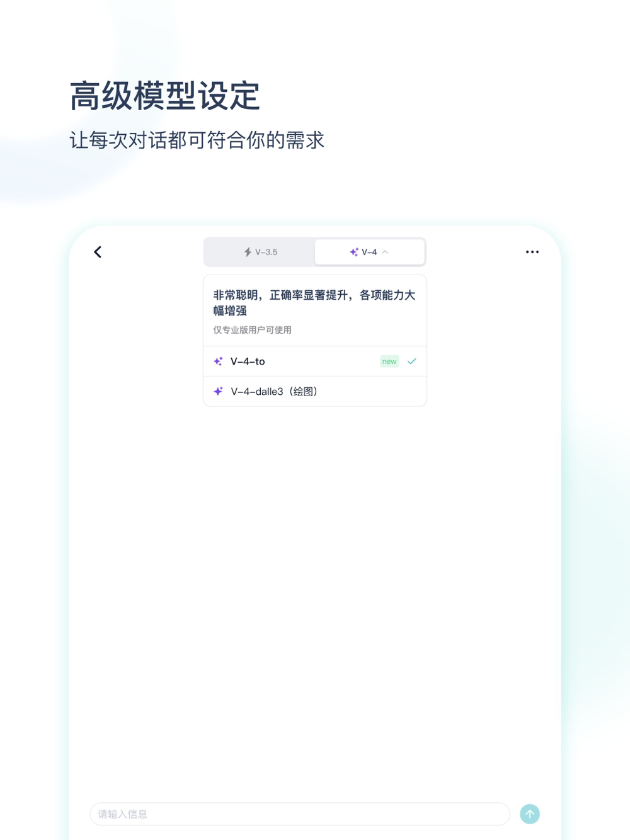This screenshot has width=630, height=840.
Task: Collapse the V-4 dropdown chevron
Action: click(385, 252)
